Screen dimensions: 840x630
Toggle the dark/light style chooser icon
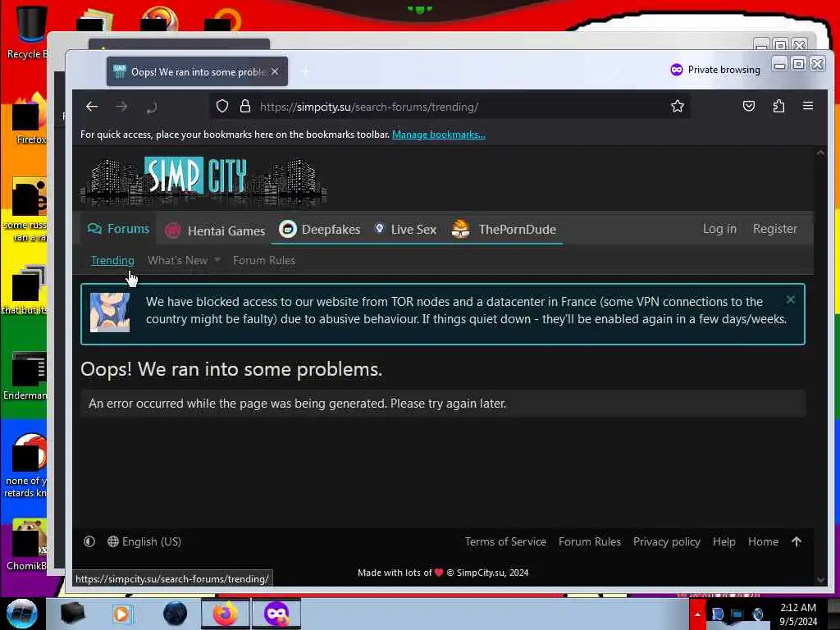[x=89, y=541]
